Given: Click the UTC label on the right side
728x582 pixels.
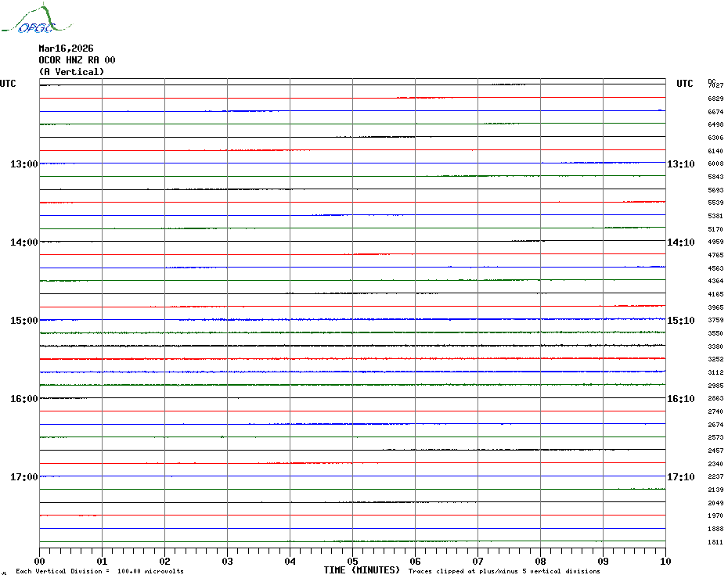Looking at the screenshot, I should click(x=684, y=84).
